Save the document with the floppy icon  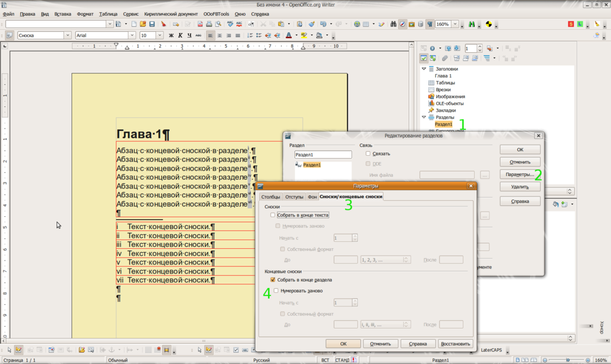[152, 24]
